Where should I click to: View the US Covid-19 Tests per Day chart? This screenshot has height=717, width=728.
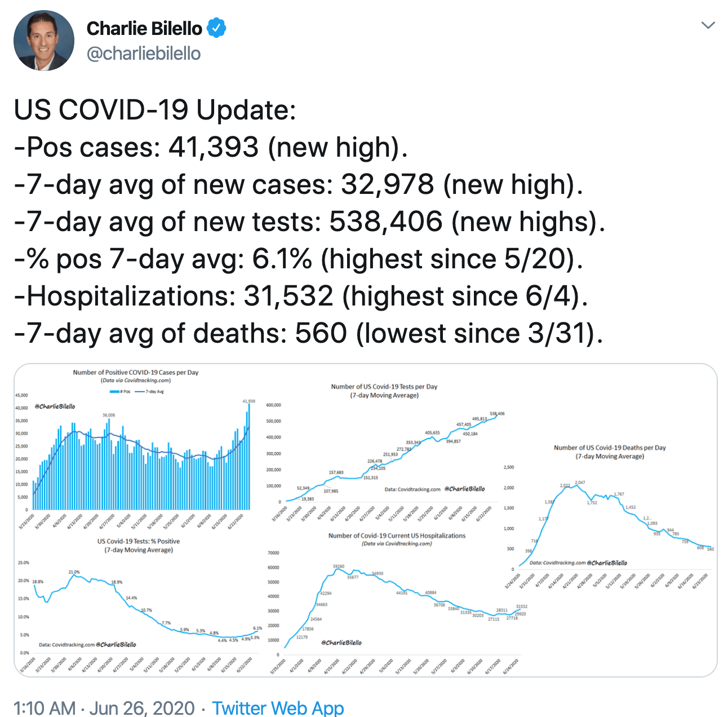point(383,451)
